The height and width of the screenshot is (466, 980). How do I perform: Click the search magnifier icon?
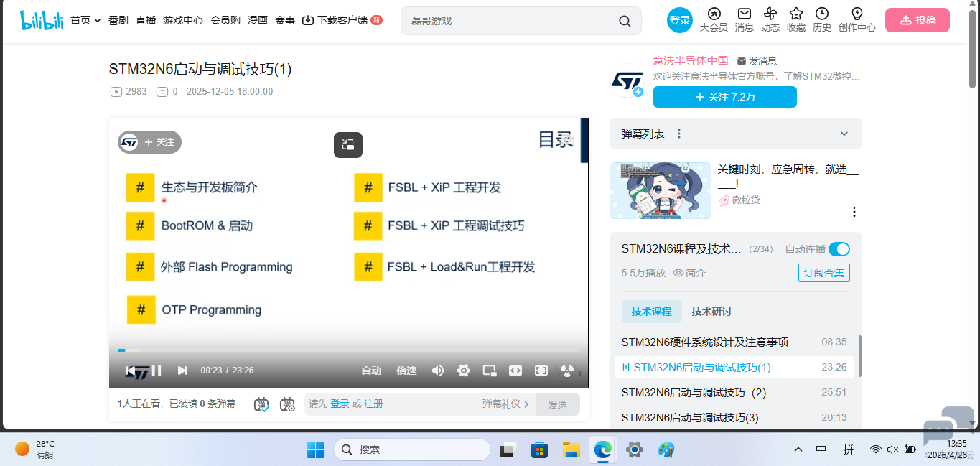pos(625,21)
